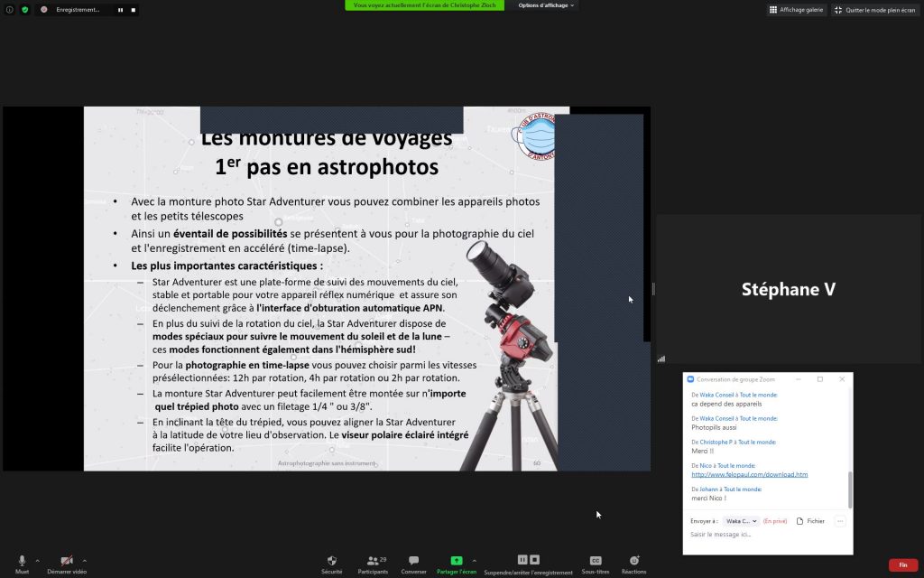Screen dimensions: 924x578
Task: Select the Stéphane V participant tile
Action: coord(789,289)
